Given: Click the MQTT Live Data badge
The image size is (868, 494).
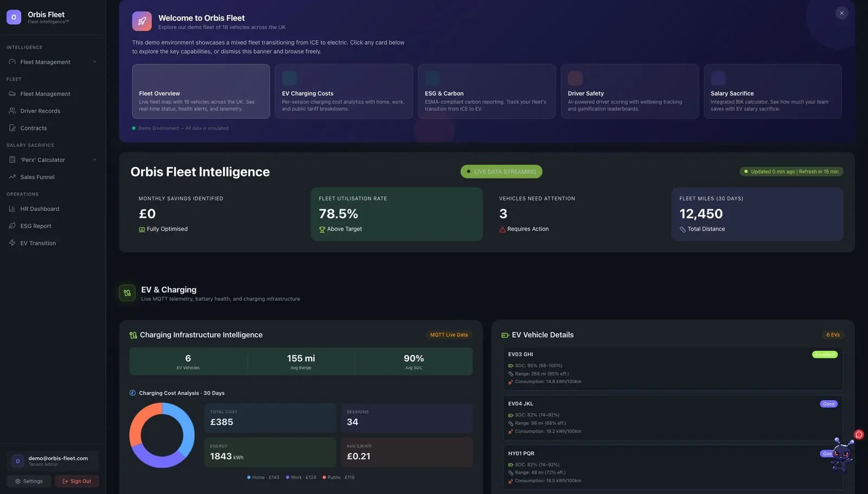Looking at the screenshot, I should tap(449, 335).
